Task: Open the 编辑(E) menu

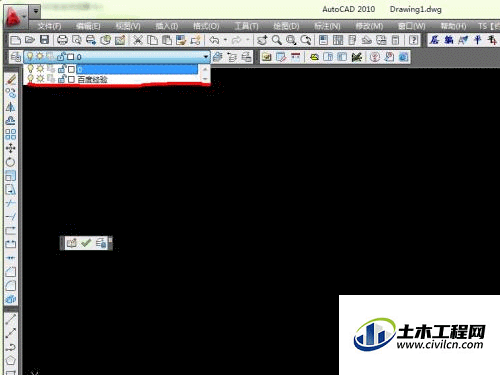Action: coord(88,26)
